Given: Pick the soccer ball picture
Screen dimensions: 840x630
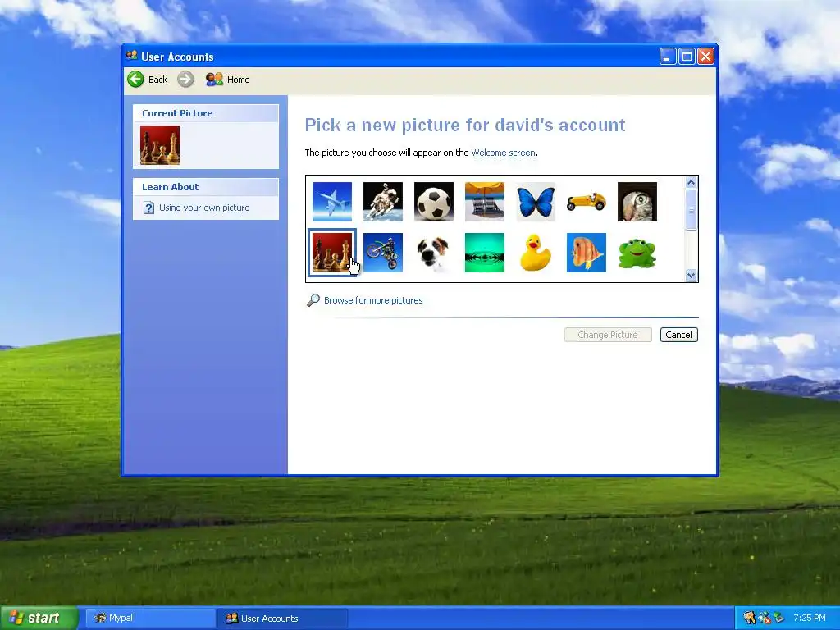Looking at the screenshot, I should coord(434,202).
